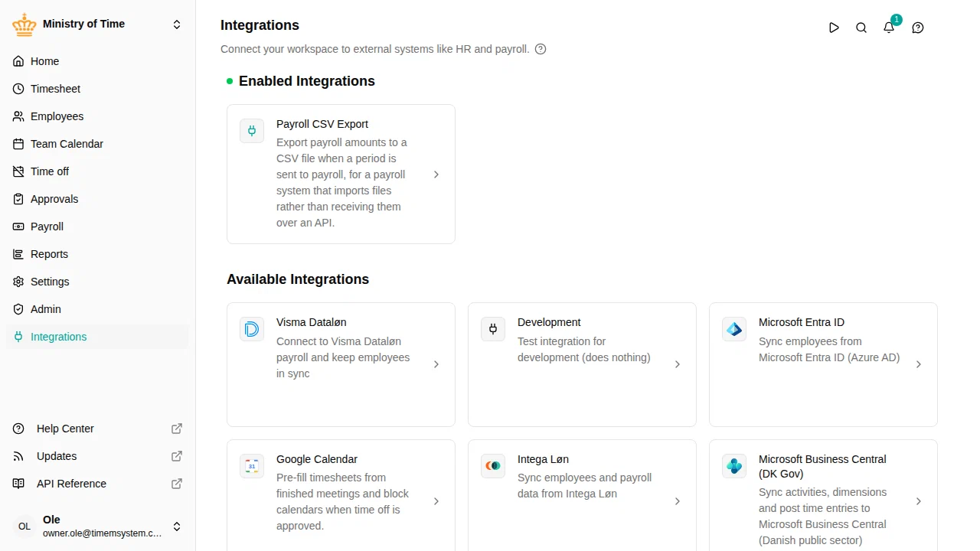Open the Payroll page from sidebar
This screenshot has height=551, width=980.
click(x=97, y=227)
